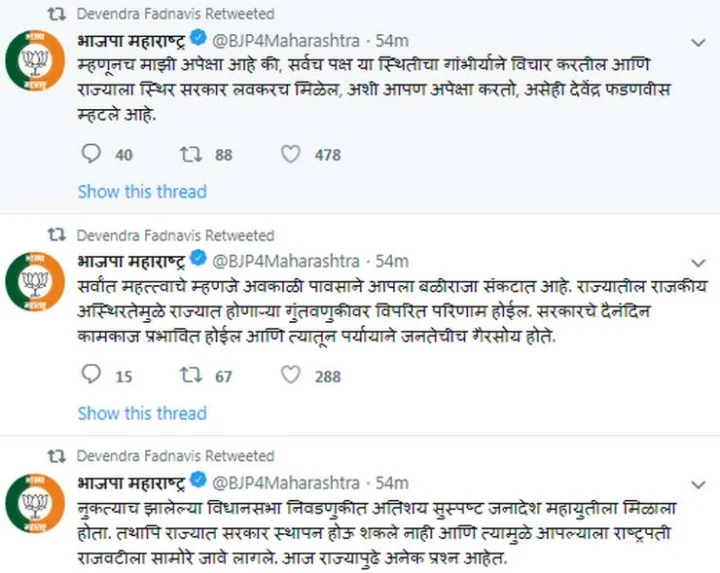Open the first tweet's chevron options menu
The image size is (720, 573).
698,43
